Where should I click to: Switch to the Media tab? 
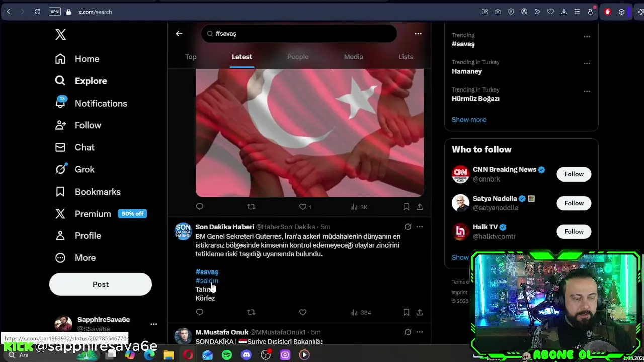tap(353, 57)
